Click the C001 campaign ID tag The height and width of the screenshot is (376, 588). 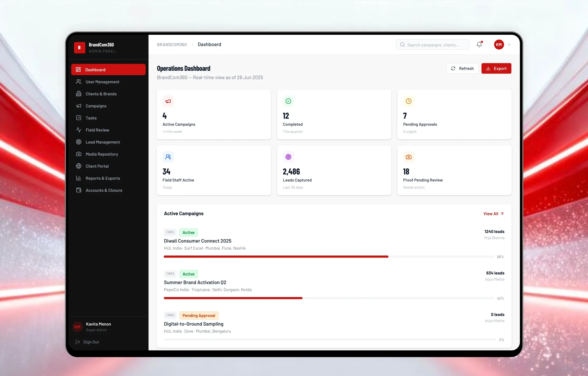(170, 232)
